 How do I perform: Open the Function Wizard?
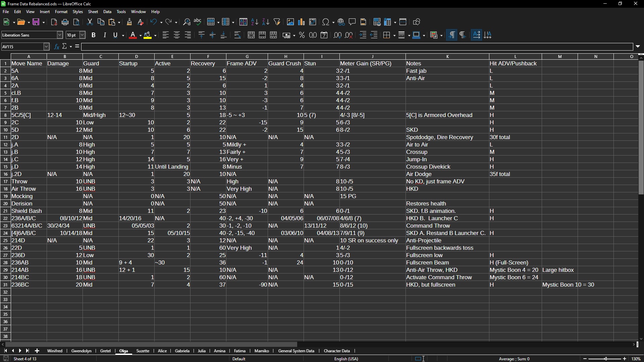57,47
